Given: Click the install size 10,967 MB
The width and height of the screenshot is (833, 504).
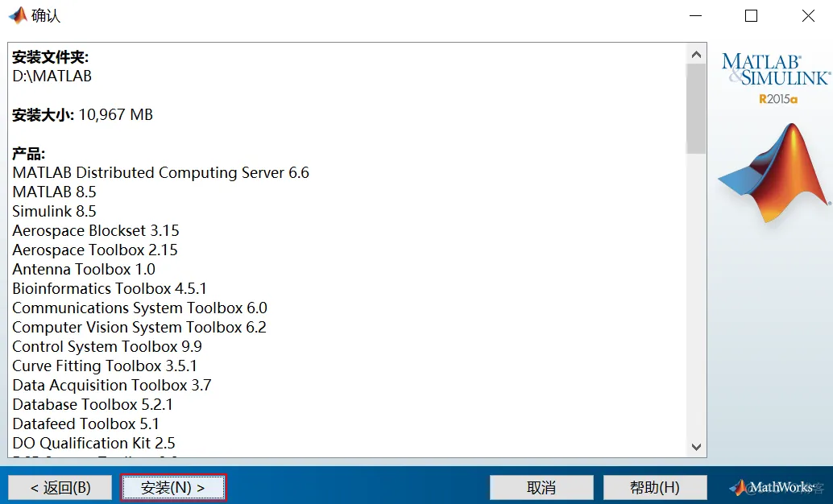Looking at the screenshot, I should (116, 114).
